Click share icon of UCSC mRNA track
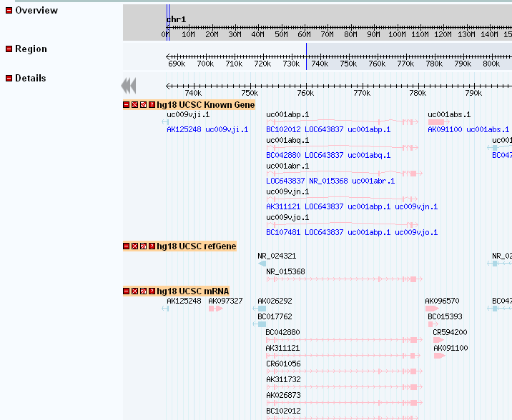Screen dimensions: 512x420 (143, 291)
